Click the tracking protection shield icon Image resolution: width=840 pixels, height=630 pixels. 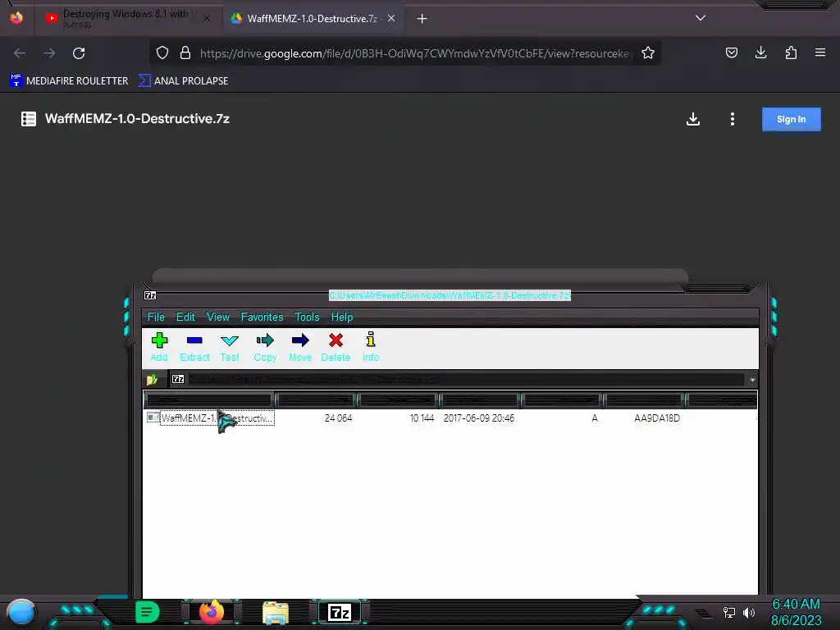pyautogui.click(x=162, y=53)
